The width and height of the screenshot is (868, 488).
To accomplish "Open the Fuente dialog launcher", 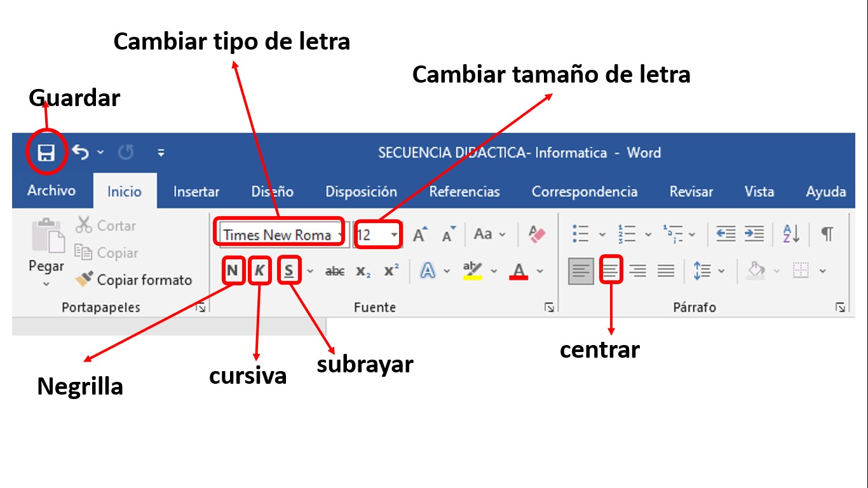I will [549, 308].
